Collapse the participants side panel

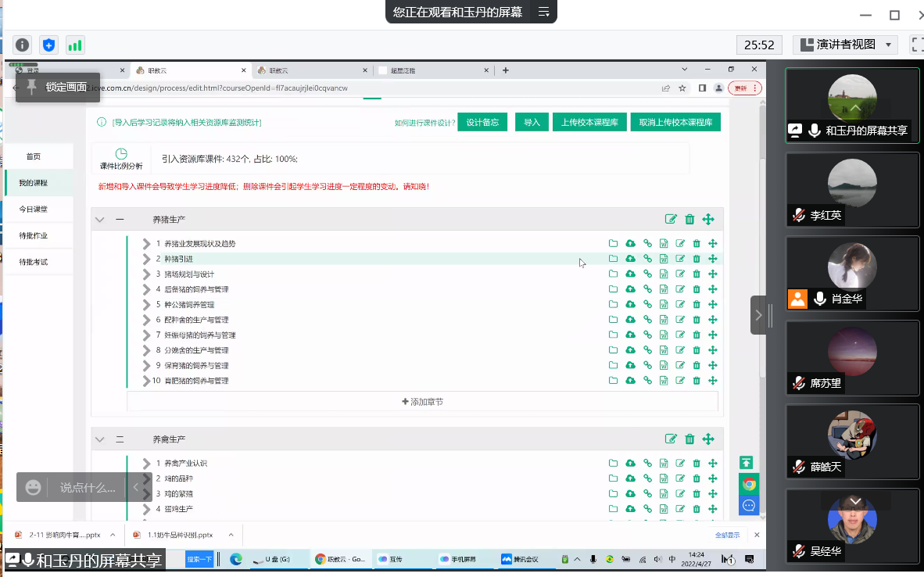pyautogui.click(x=758, y=315)
